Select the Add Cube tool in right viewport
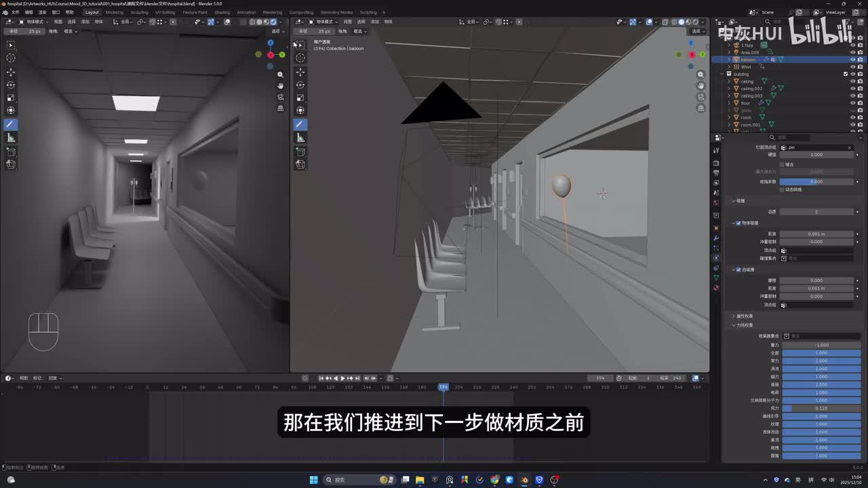This screenshot has height=488, width=868. 300,152
